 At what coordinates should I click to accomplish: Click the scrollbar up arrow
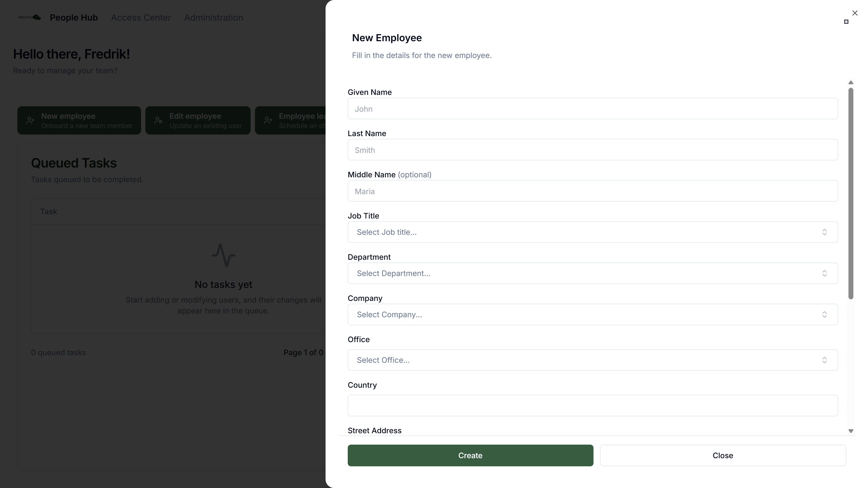851,82
